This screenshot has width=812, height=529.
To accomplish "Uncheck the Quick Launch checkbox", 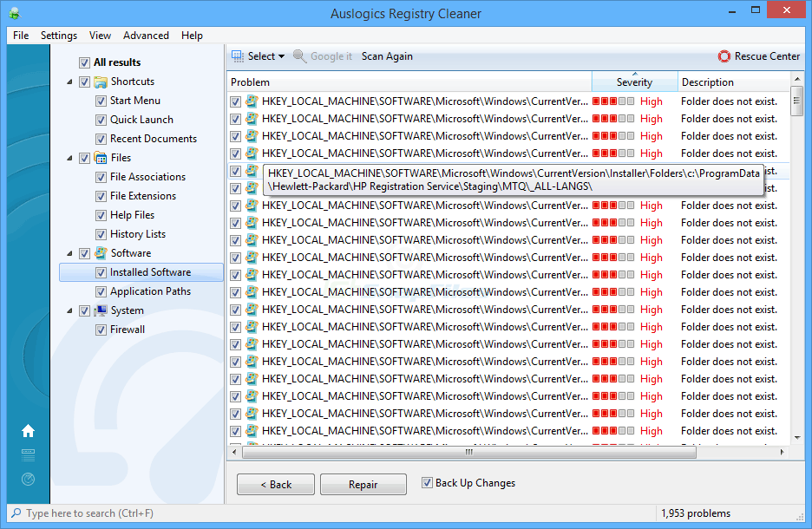I will click(101, 120).
